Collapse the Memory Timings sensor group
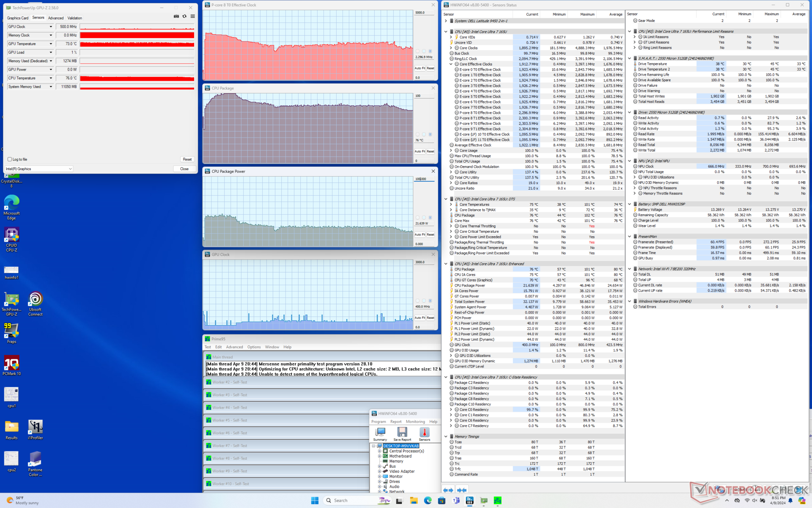Viewport: 812px width, 508px height. pos(446,436)
